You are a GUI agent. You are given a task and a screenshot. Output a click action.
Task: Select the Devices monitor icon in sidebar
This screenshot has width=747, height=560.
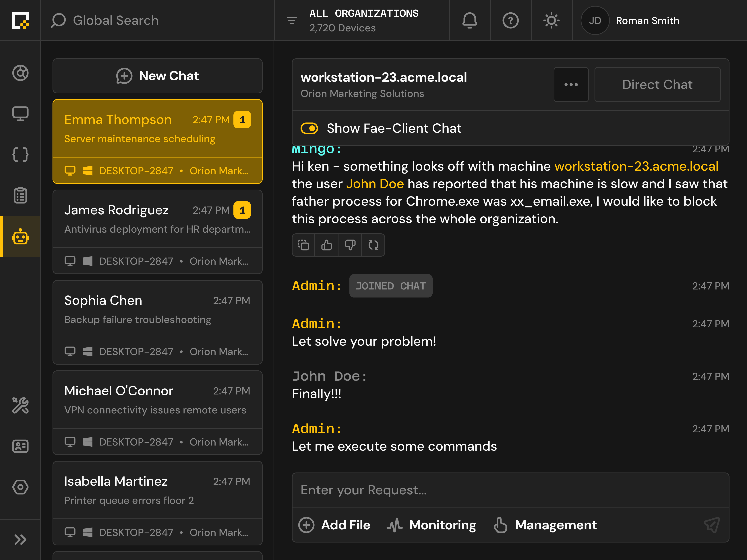20,113
